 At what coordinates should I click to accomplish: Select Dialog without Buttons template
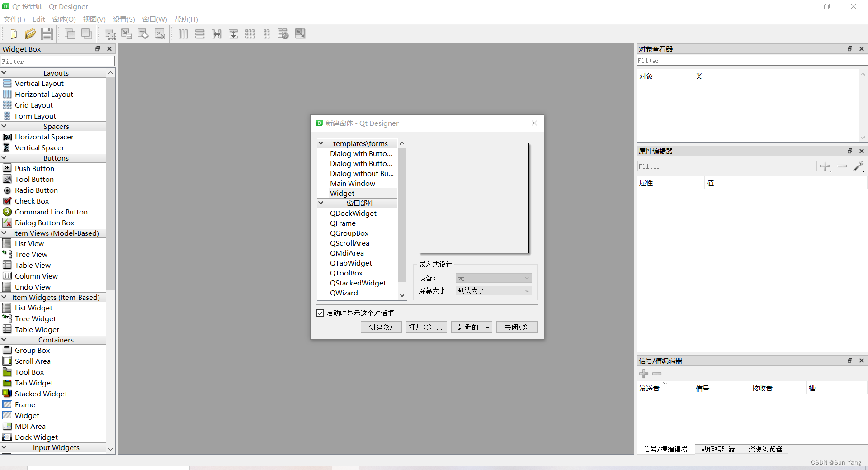(x=362, y=173)
